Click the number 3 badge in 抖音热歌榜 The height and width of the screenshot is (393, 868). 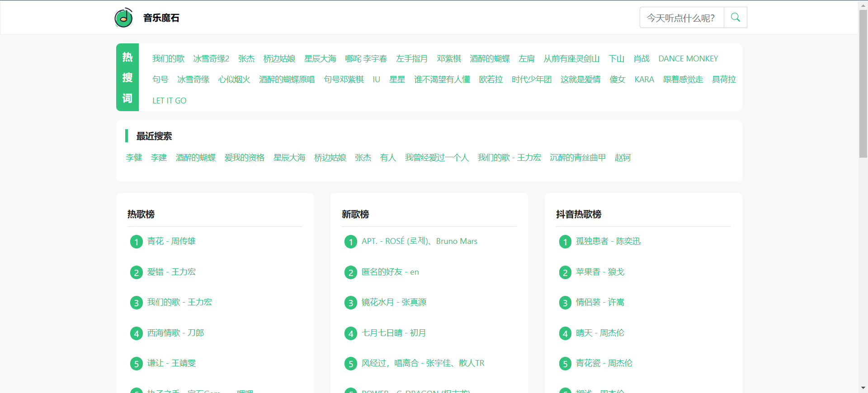[565, 303]
